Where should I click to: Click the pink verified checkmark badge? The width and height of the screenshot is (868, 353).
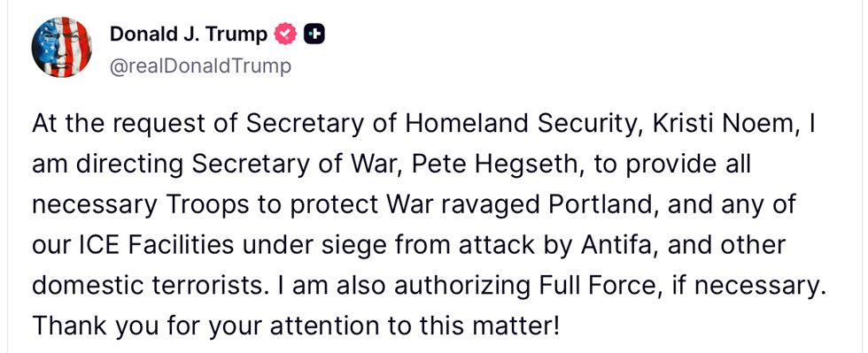pyautogui.click(x=285, y=35)
